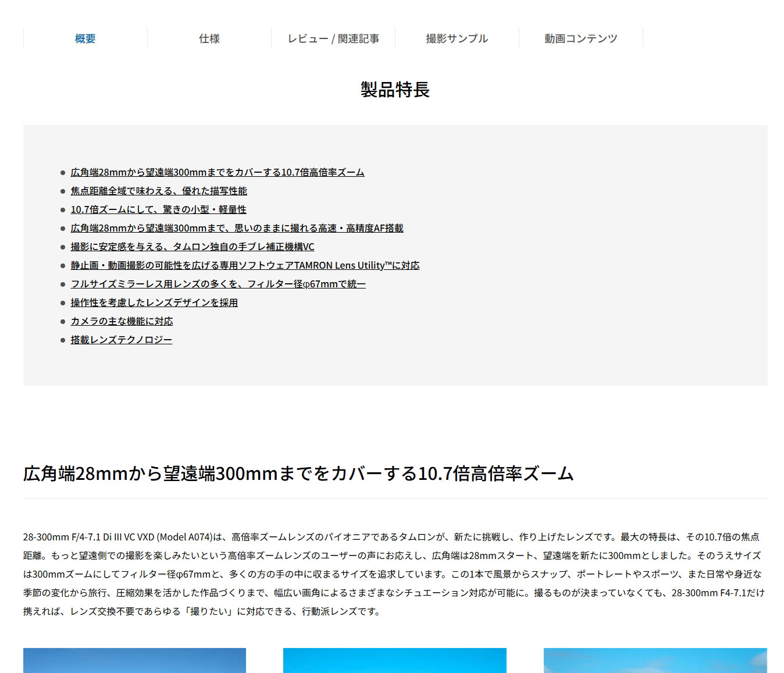This screenshot has height=673, width=784.
Task: Open the middle sample photo thumbnail
Action: pos(395,660)
